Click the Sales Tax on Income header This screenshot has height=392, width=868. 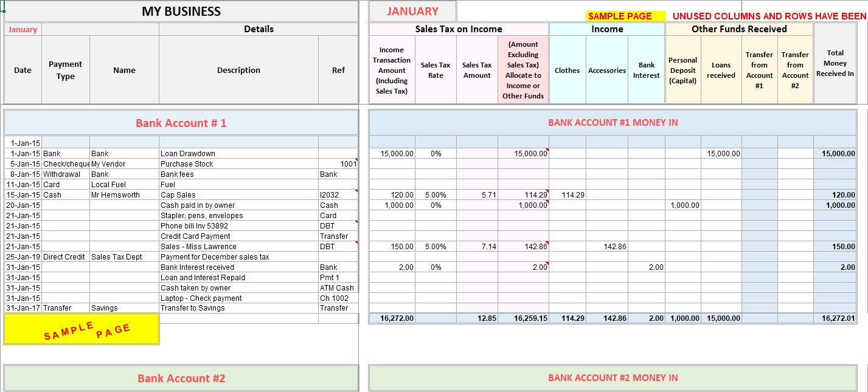[459, 29]
